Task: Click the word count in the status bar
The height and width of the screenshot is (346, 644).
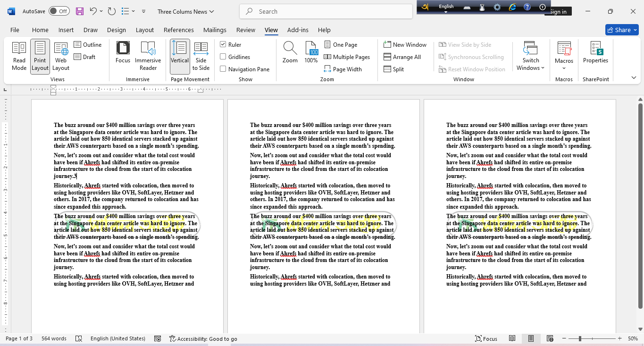Action: 53,338
